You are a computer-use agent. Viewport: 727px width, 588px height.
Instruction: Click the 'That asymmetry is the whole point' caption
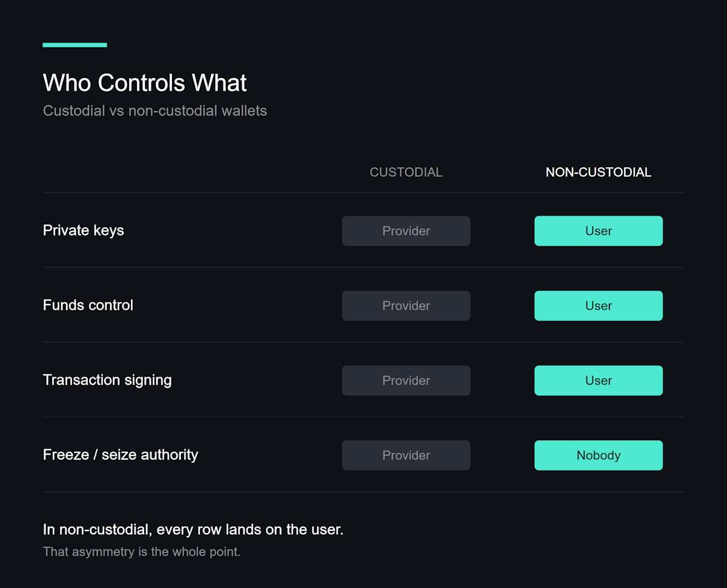pos(141,552)
